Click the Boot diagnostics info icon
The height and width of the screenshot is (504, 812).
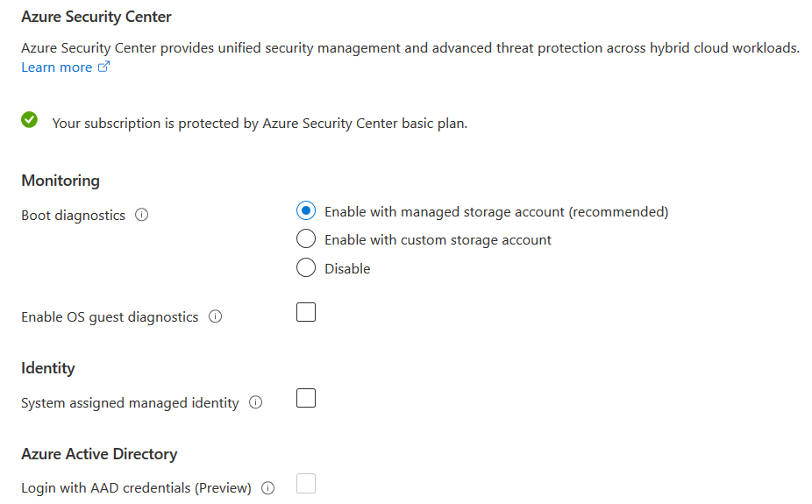(142, 215)
